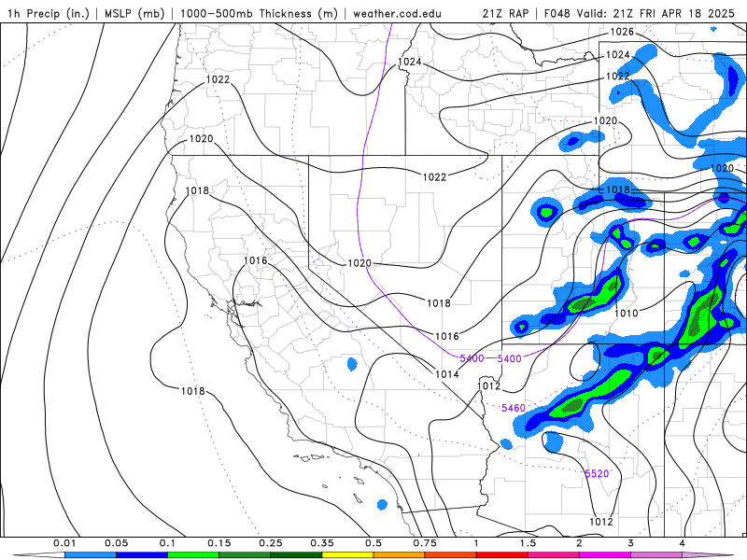Image resolution: width=747 pixels, height=560 pixels.
Task: Click the '1026' isobar label
Action: [622, 32]
